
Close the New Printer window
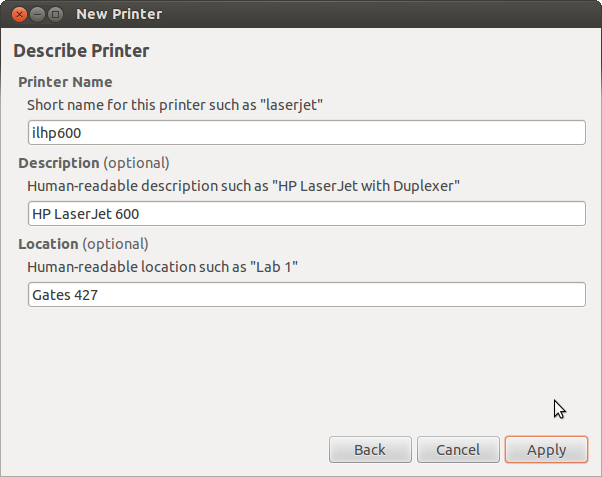click(19, 14)
